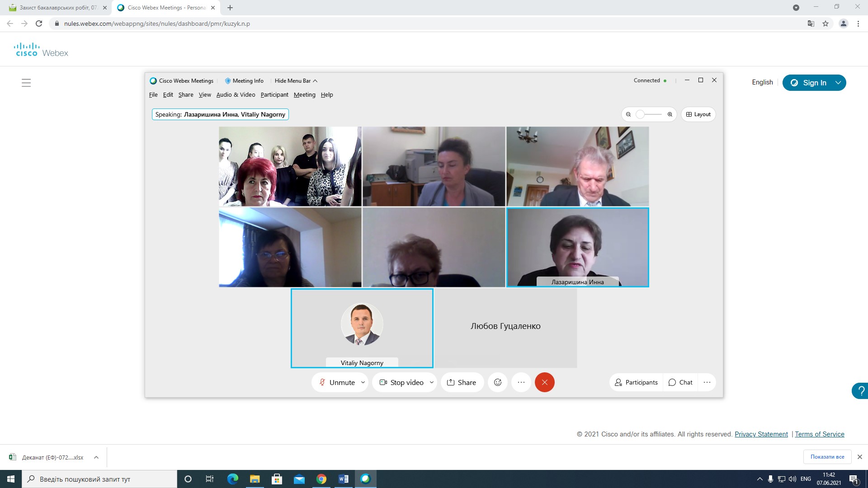Open the File menu

click(153, 94)
